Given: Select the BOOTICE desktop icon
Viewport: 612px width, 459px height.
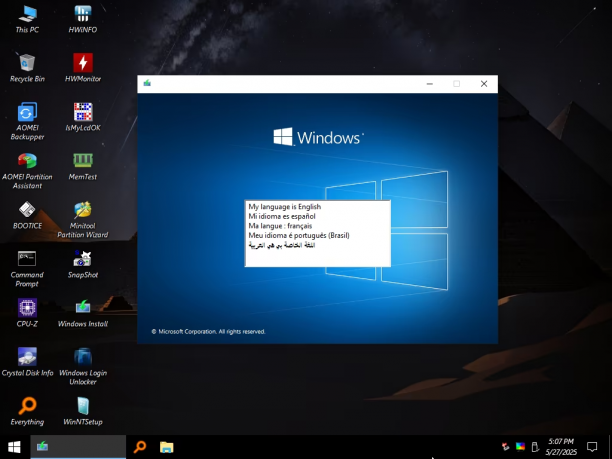Looking at the screenshot, I should point(27,215).
